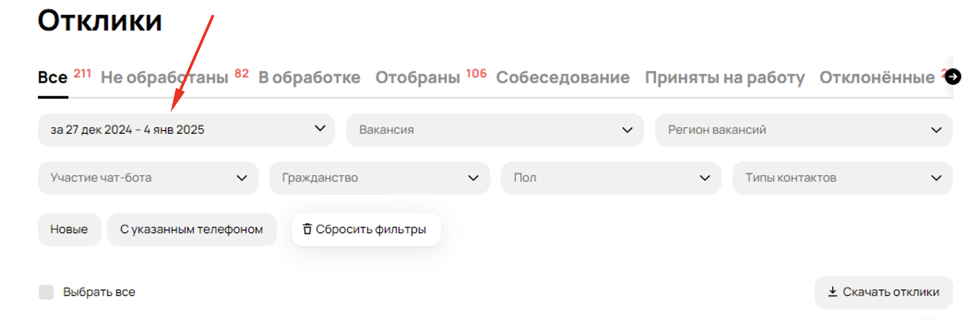Viewport: 980px width, 320px height.
Task: Toggle the Выбрать все checkbox
Action: tap(46, 292)
